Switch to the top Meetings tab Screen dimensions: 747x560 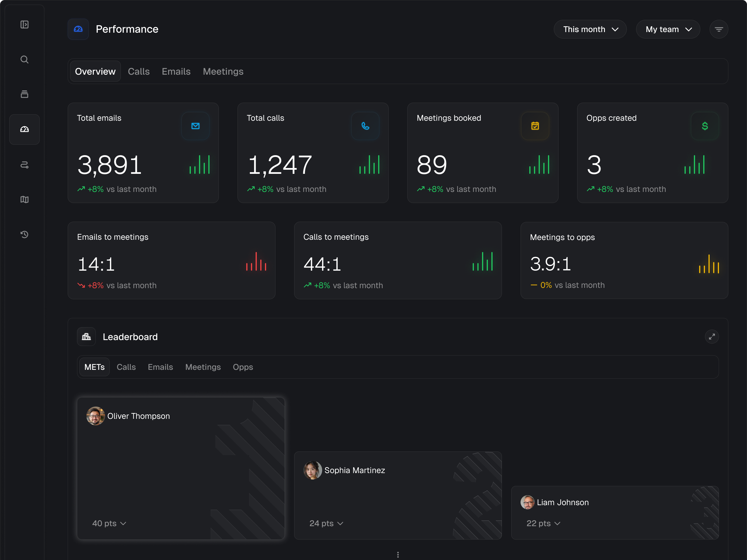[x=223, y=71]
